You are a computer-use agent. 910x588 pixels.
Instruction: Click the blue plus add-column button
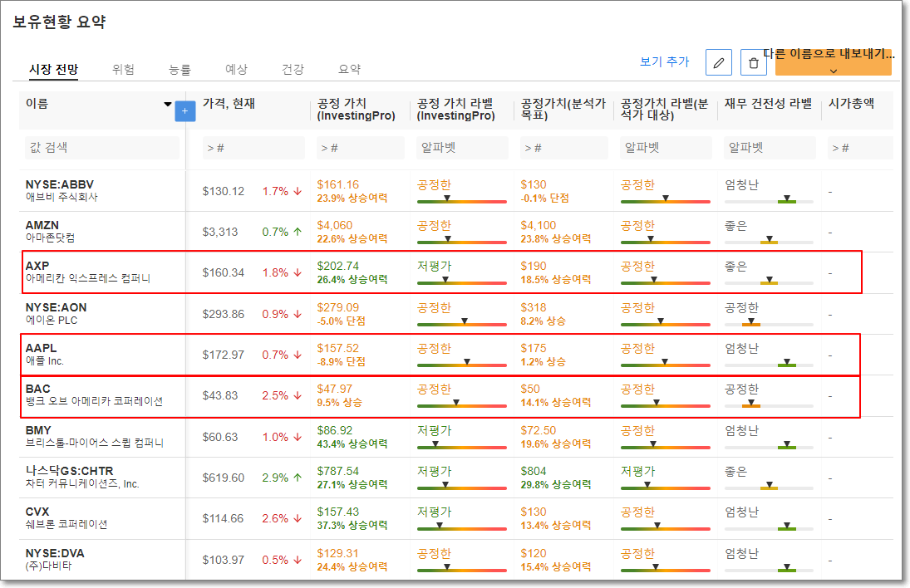tap(184, 110)
